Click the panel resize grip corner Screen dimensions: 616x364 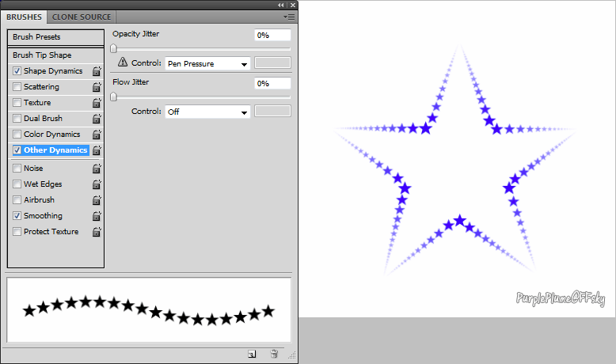click(x=292, y=355)
